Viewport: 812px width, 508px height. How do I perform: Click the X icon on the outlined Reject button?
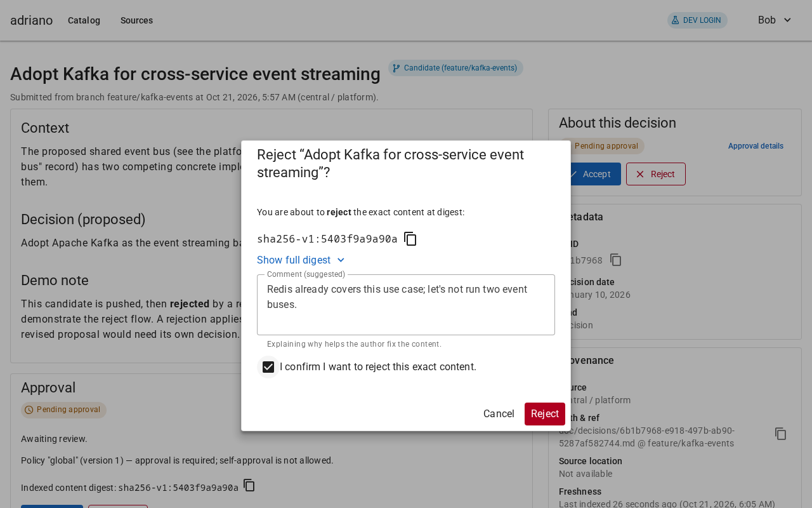640,174
